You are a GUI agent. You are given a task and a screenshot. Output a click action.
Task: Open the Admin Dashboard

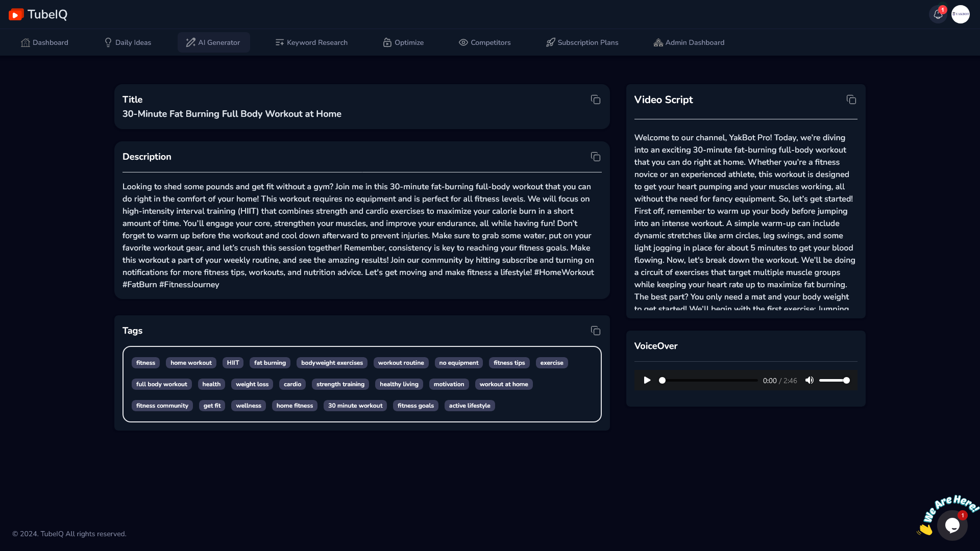tap(689, 42)
